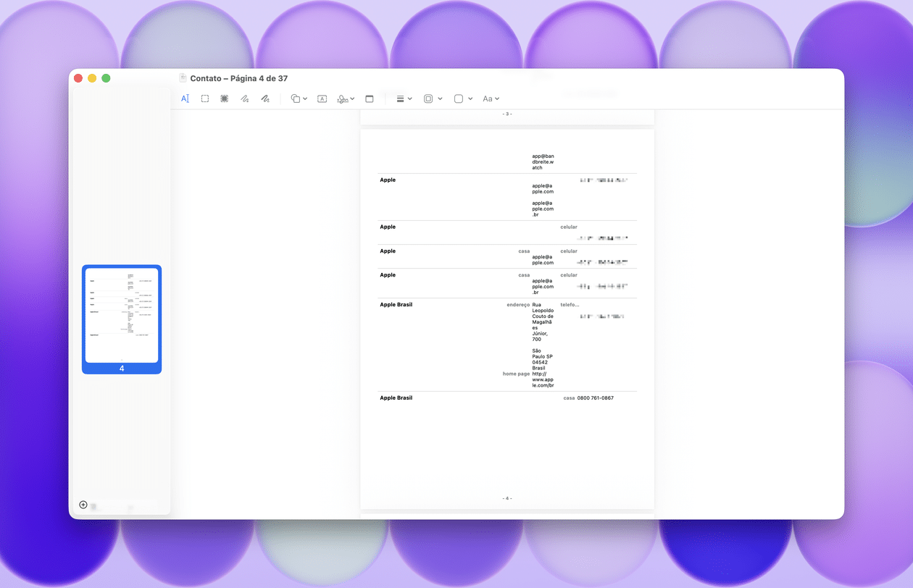Click phone number 0800 761-0867

[x=596, y=398]
